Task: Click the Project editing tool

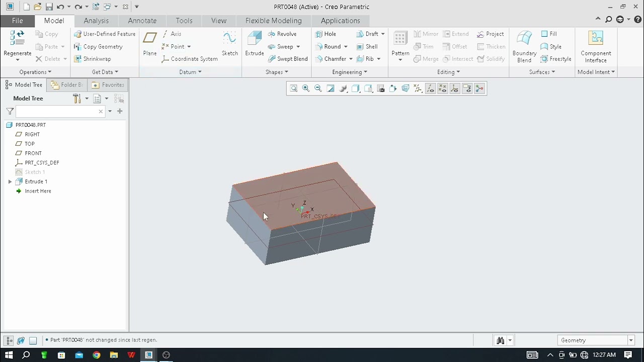Action: coord(490,34)
